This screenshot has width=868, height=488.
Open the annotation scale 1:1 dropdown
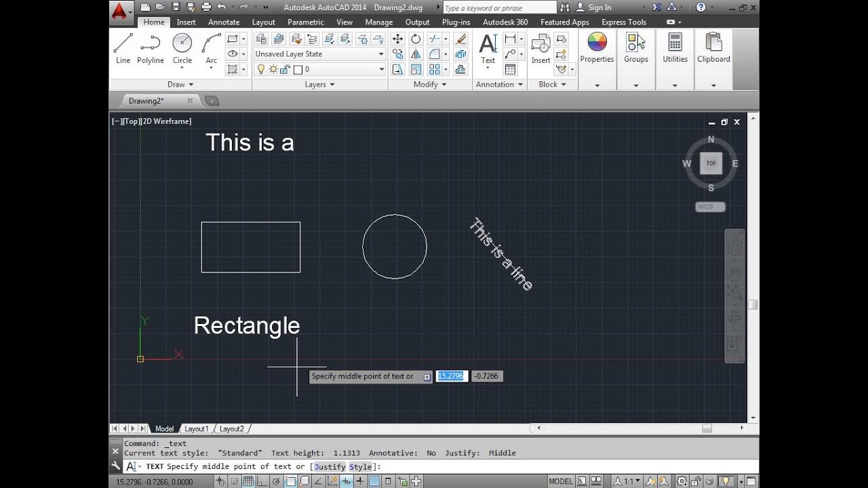[x=628, y=482]
